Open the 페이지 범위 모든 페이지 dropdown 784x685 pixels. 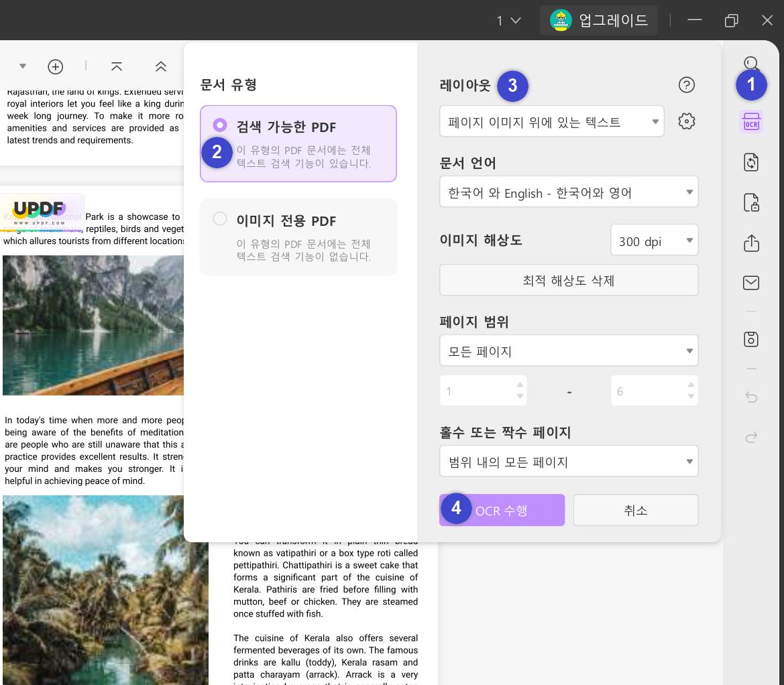pos(569,351)
